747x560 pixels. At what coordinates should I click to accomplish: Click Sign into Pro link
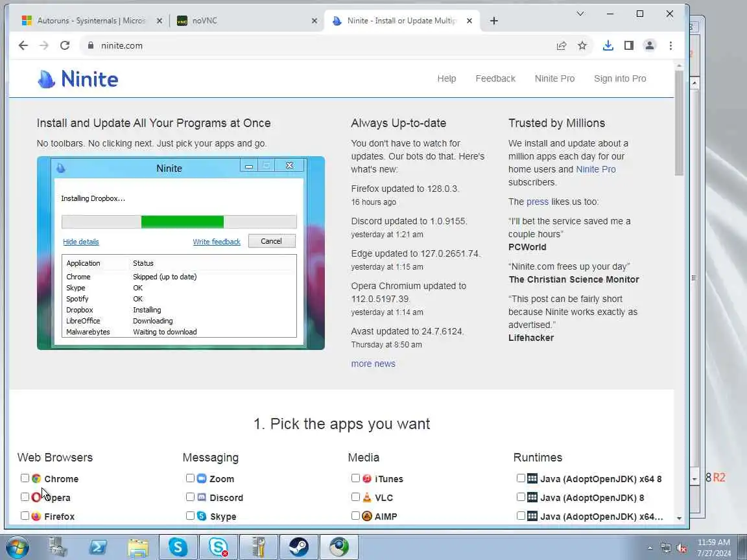coord(620,78)
